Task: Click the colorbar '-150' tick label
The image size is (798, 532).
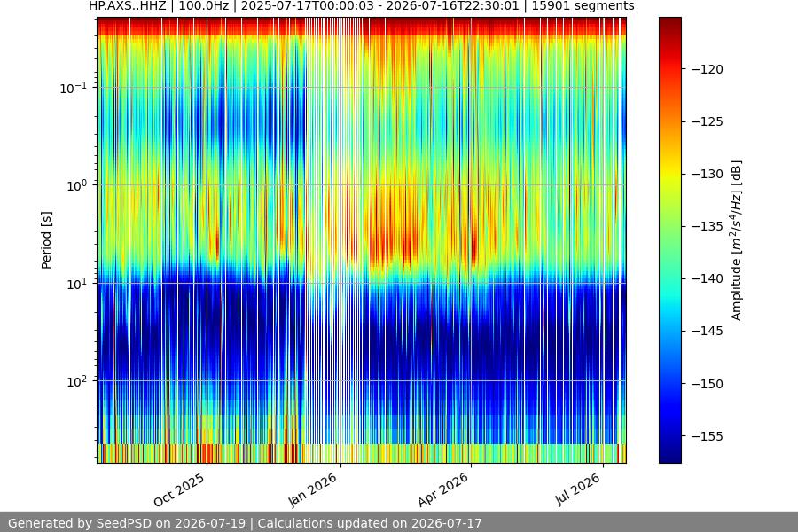Action: click(x=707, y=384)
